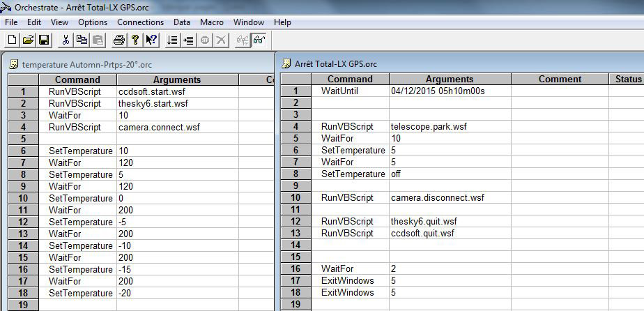This screenshot has height=311, width=644.
Task: Click Command column header in Arrêt Total window
Action: pos(350,79)
